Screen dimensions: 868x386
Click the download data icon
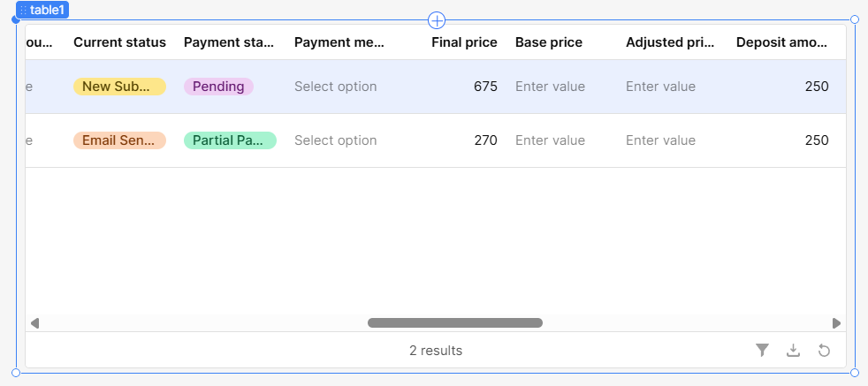point(793,351)
